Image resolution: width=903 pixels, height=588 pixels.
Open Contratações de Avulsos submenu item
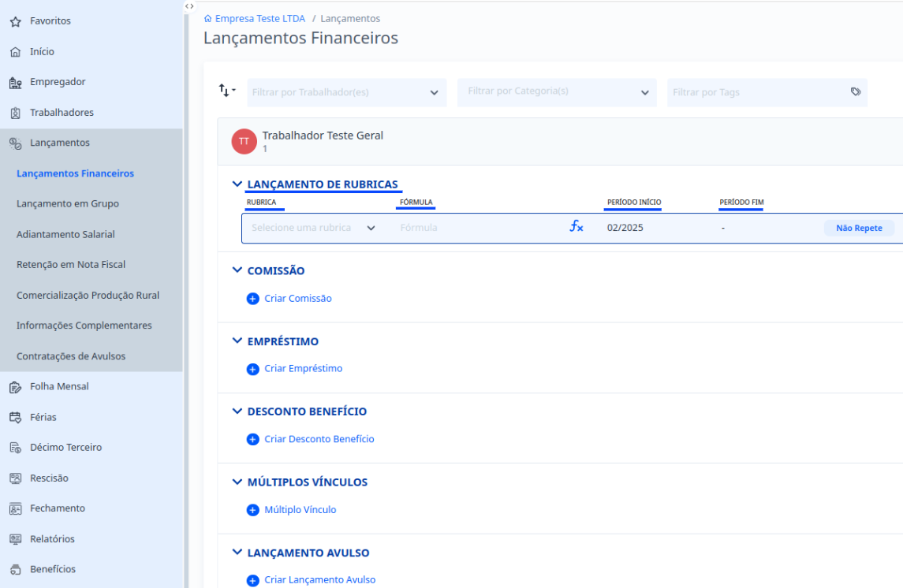point(71,356)
